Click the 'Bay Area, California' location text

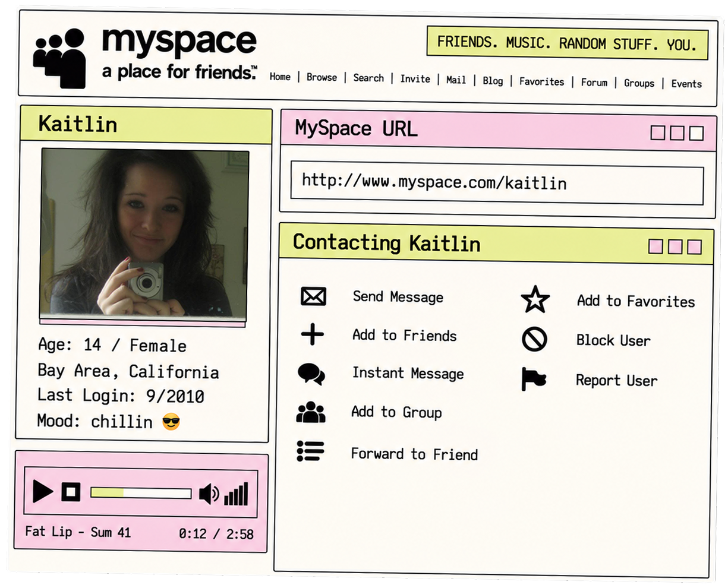tap(128, 371)
